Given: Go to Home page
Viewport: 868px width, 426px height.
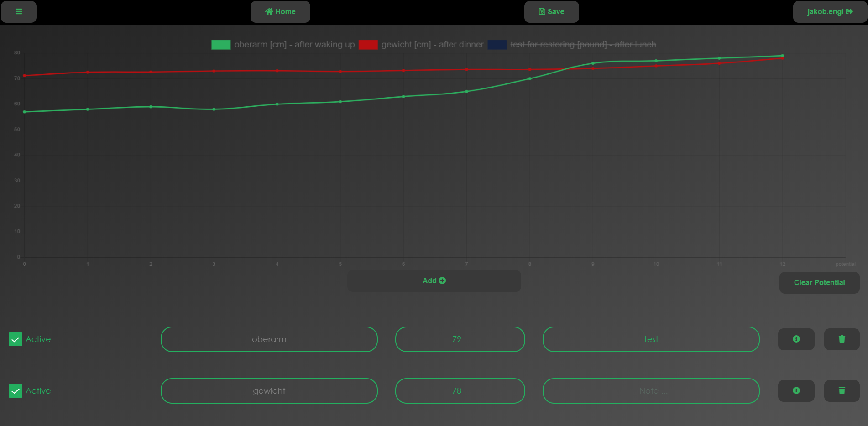Looking at the screenshot, I should 280,12.
